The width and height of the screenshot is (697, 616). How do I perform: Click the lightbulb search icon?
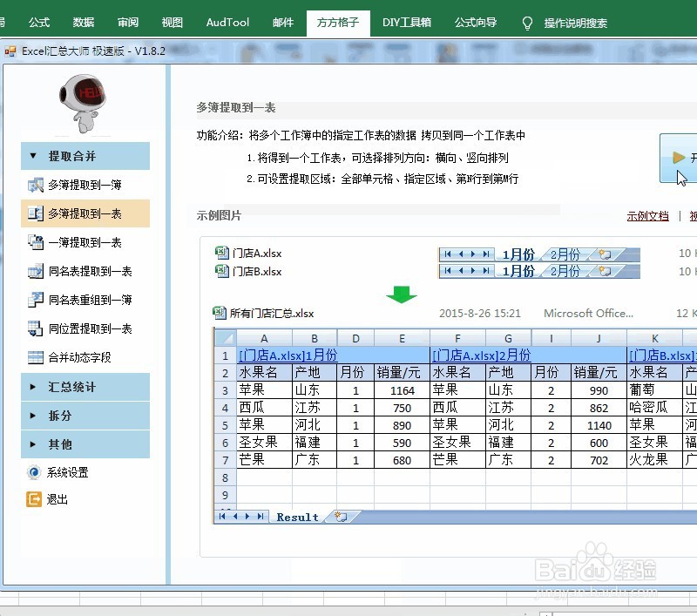(527, 24)
